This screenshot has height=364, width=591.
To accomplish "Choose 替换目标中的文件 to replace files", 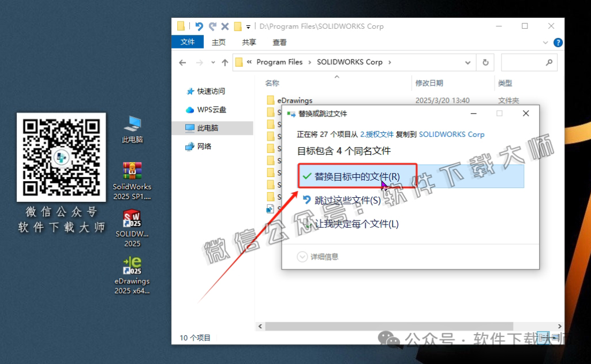I will pyautogui.click(x=356, y=177).
